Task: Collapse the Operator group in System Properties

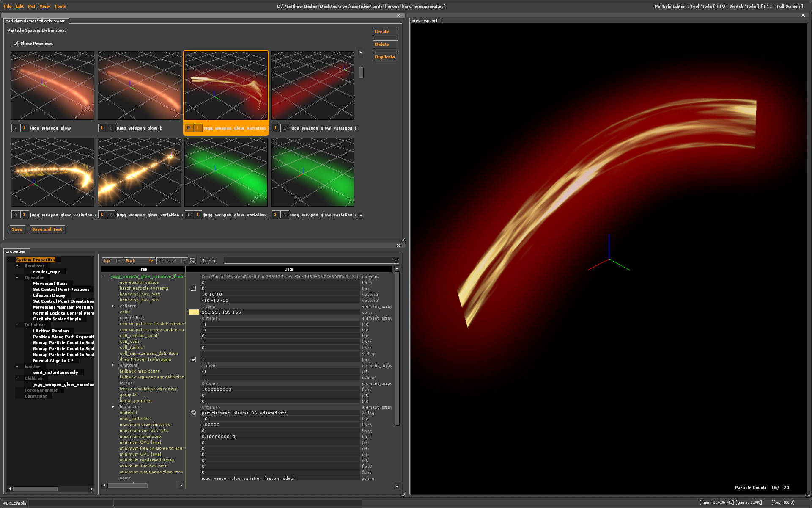Action: click(x=17, y=278)
